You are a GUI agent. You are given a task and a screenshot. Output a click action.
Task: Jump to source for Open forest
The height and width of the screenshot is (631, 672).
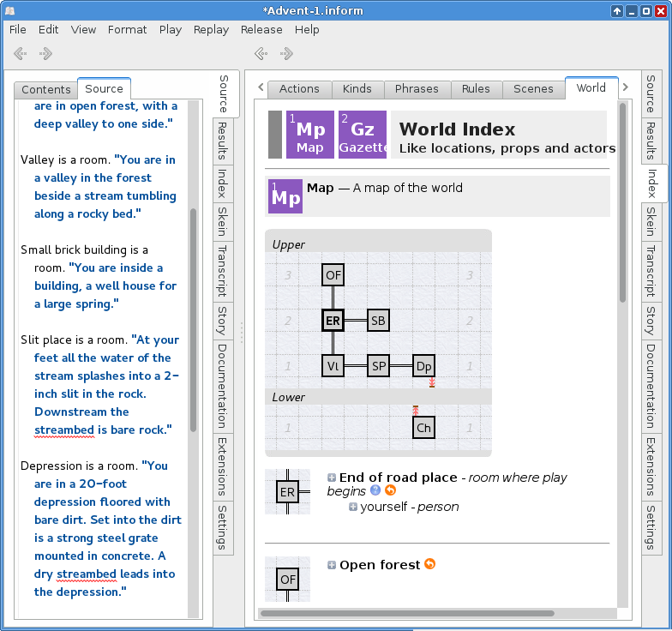click(x=430, y=564)
